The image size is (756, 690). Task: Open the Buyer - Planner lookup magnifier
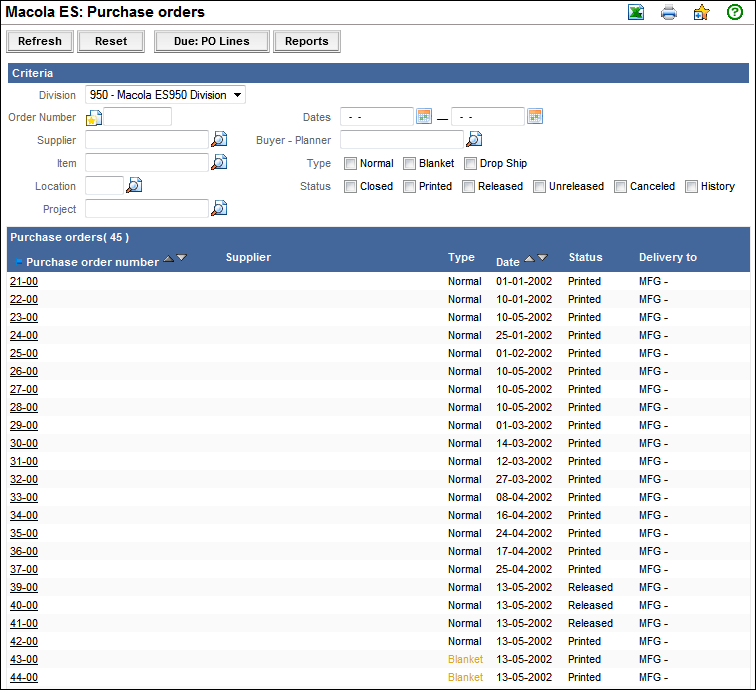pos(474,140)
